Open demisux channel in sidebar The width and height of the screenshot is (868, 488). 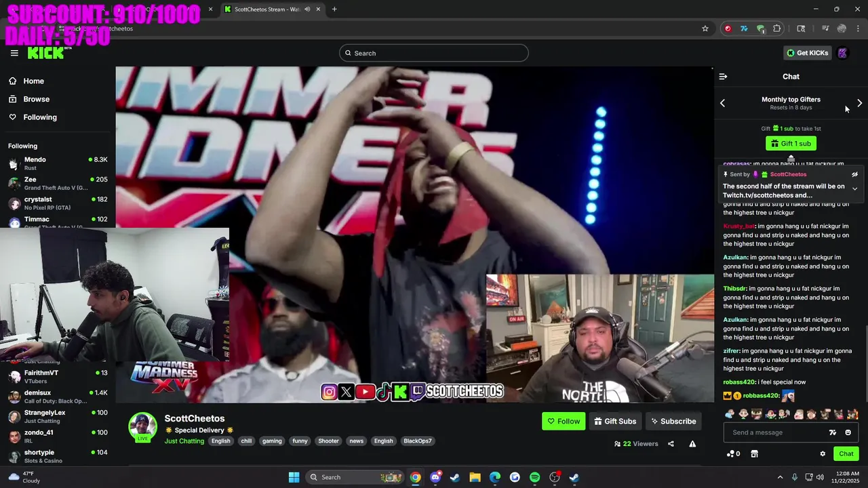[x=58, y=396]
